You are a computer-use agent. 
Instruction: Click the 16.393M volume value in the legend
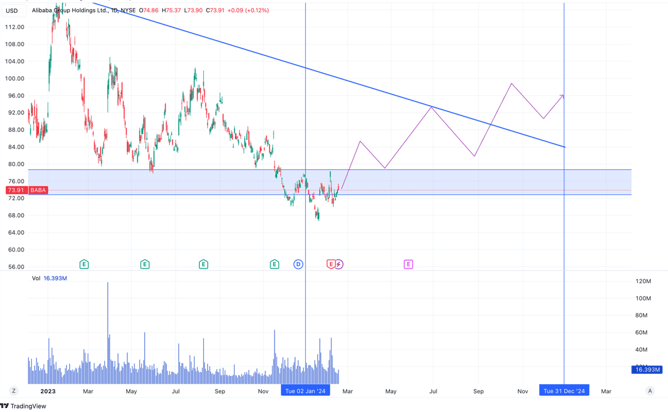point(55,278)
